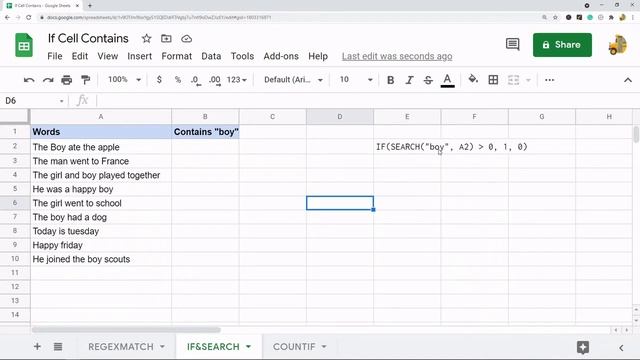Image resolution: width=640 pixels, height=360 pixels.
Task: Select column A header
Action: (x=101, y=117)
